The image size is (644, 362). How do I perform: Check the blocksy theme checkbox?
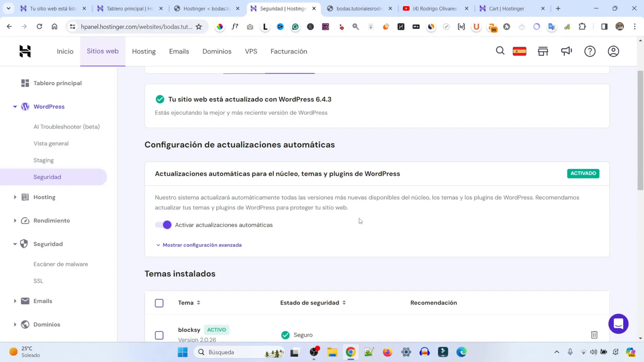coord(159,335)
